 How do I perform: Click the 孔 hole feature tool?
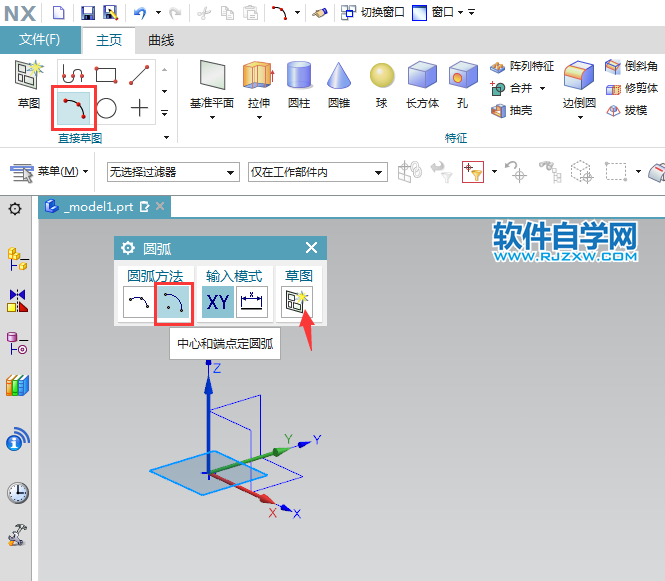[463, 85]
